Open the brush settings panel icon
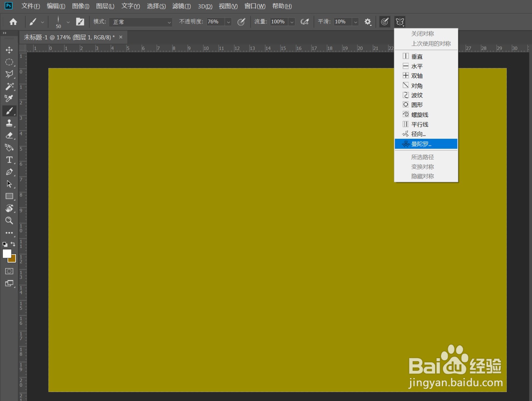532x401 pixels. 80,22
